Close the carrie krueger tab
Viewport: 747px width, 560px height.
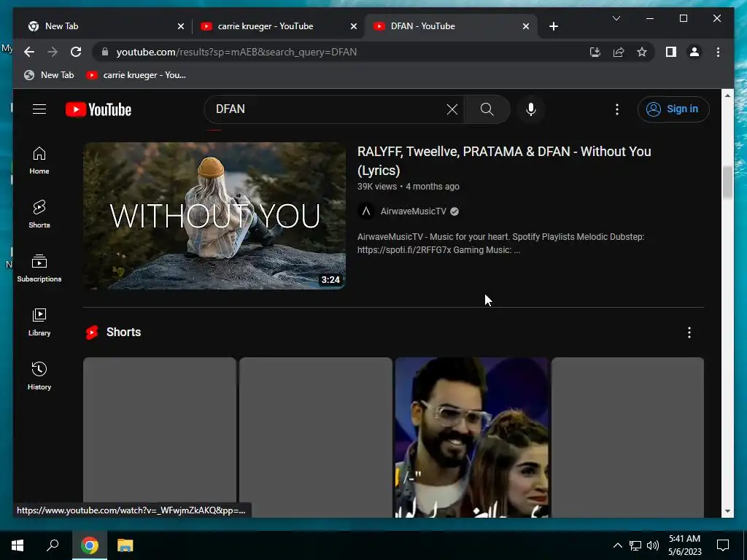354,26
